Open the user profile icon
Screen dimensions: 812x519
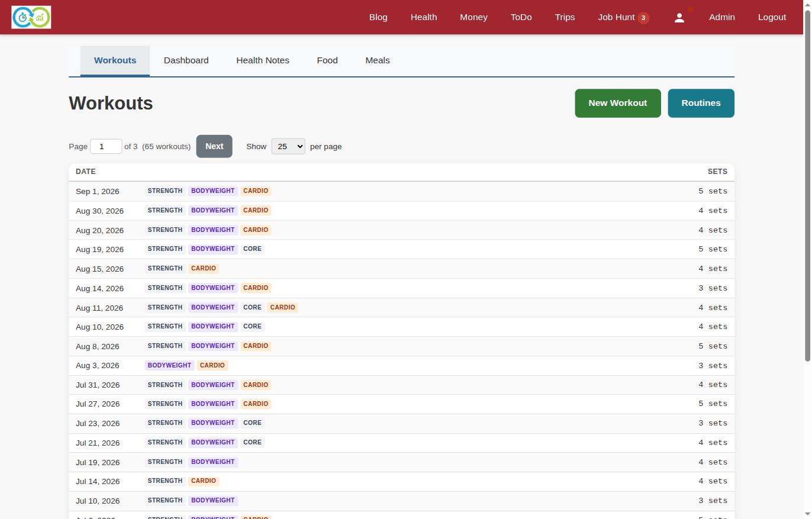(679, 18)
